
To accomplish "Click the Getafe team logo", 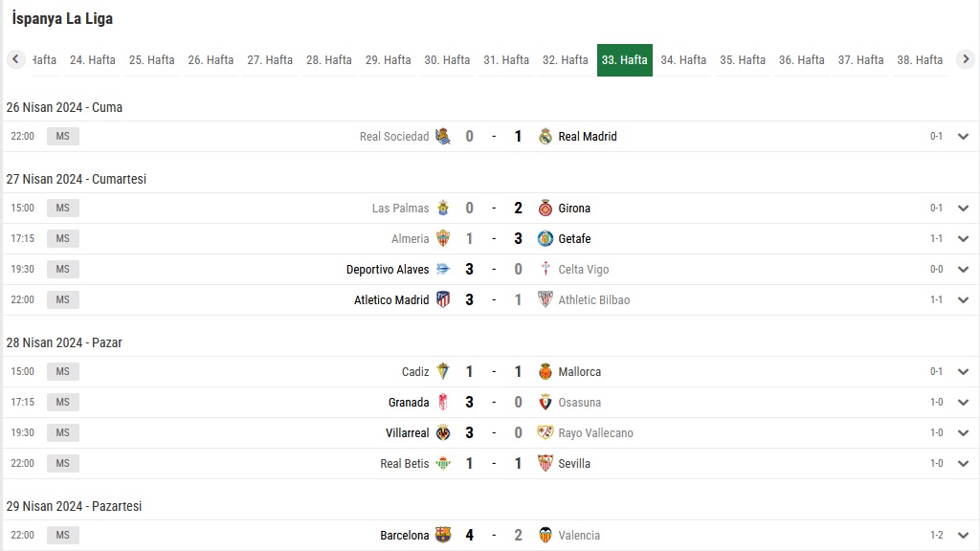I will tap(545, 238).
